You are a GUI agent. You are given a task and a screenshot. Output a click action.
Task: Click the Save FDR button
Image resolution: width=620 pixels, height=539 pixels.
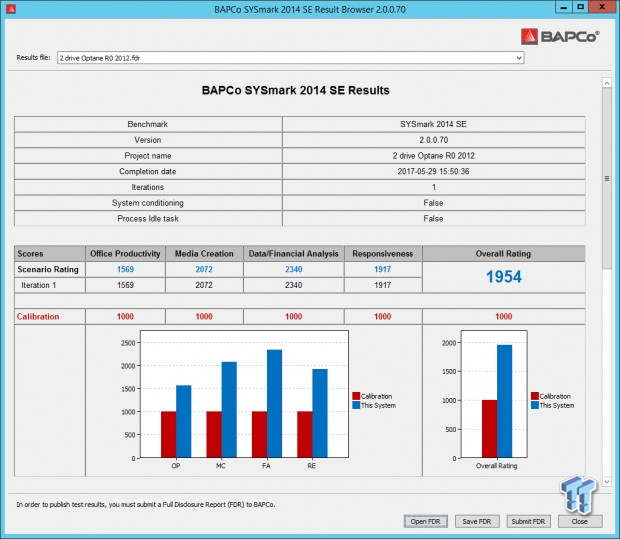[x=477, y=521]
